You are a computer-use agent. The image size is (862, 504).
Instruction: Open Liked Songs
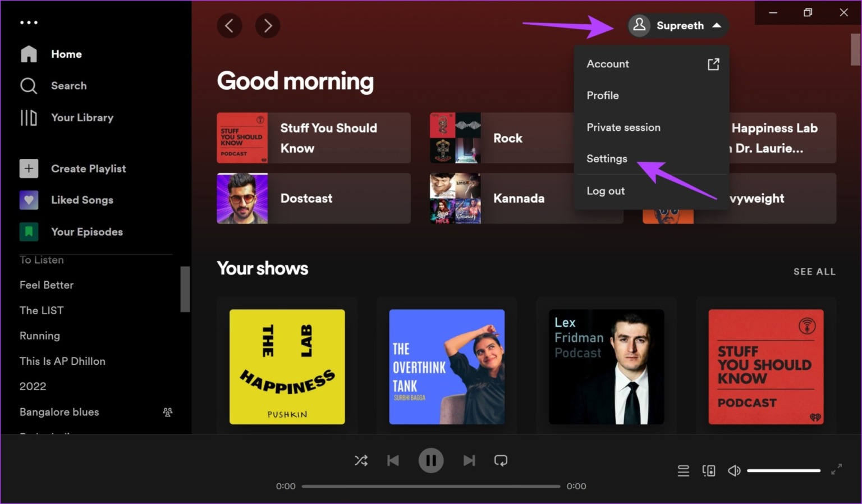point(29,200)
